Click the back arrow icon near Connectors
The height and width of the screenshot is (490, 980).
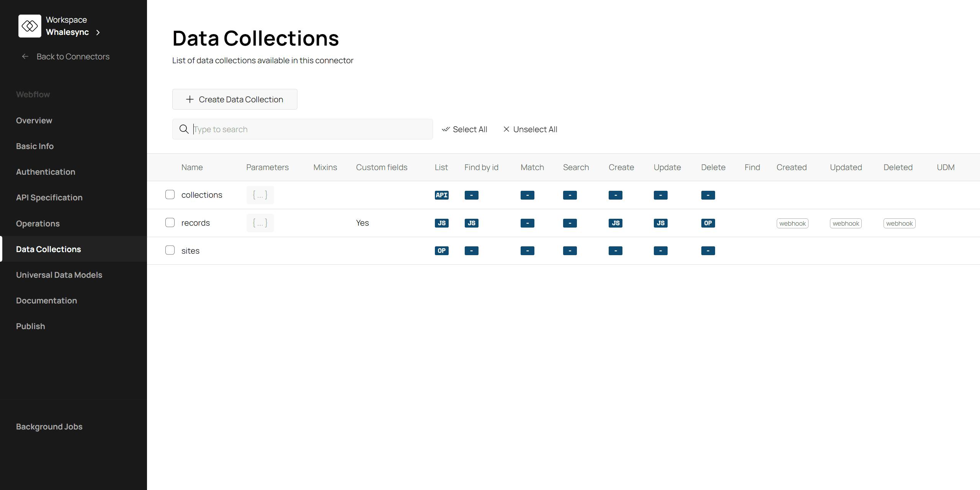pos(25,57)
